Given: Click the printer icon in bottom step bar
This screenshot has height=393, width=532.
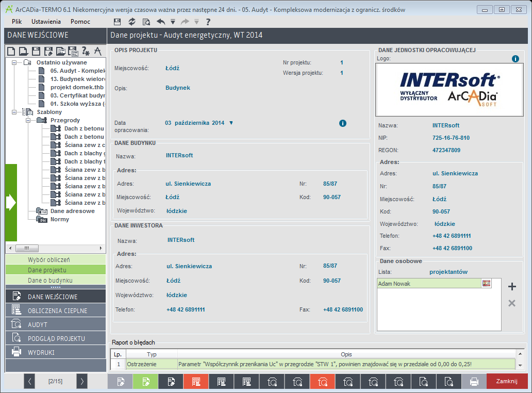Looking at the screenshot, I should click(x=474, y=382).
